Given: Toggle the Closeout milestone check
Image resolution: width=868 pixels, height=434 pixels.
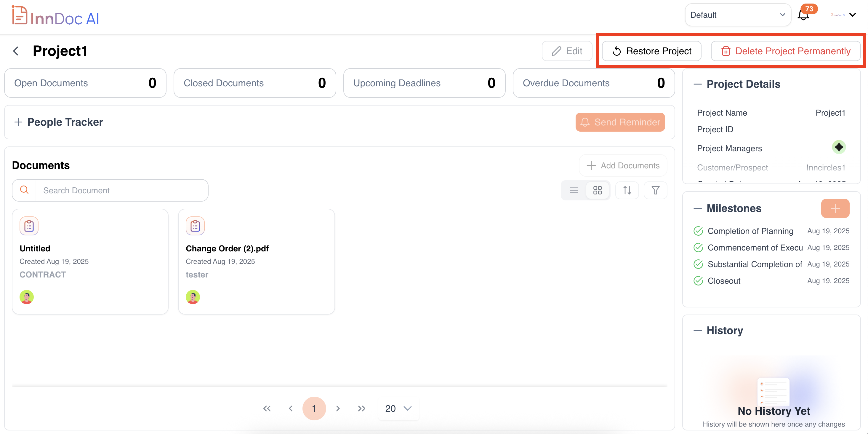Looking at the screenshot, I should [698, 281].
